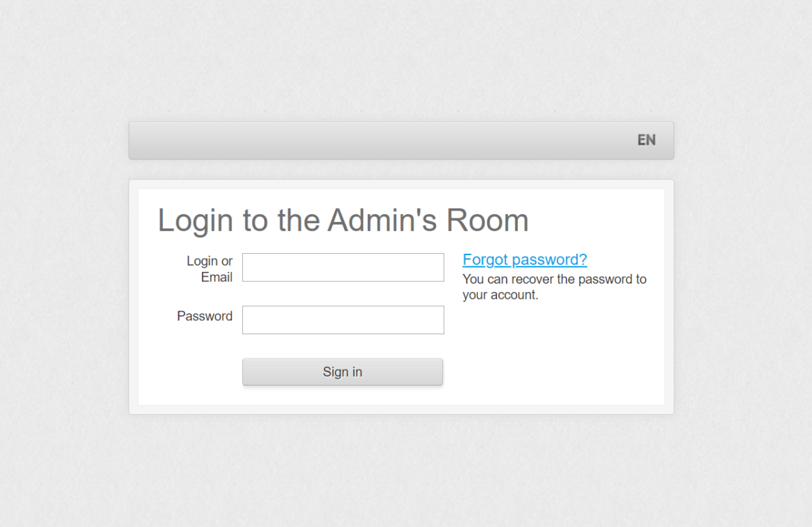Focus the Login or Email input field
The height and width of the screenshot is (527, 812).
point(343,268)
